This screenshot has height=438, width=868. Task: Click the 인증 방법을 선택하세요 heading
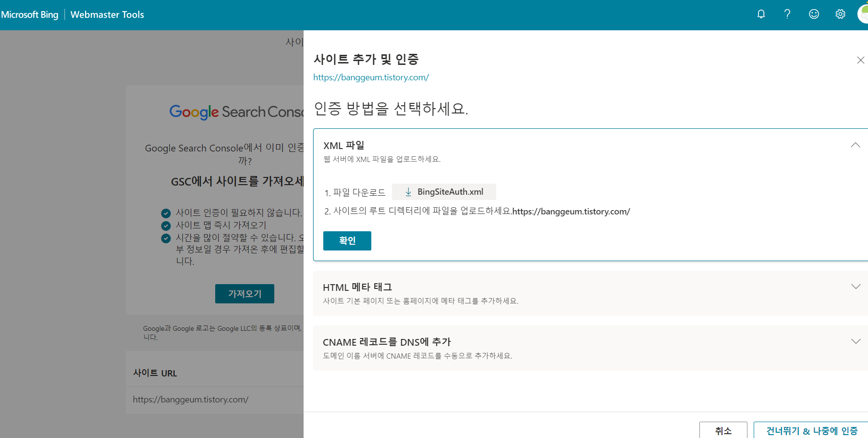point(391,109)
